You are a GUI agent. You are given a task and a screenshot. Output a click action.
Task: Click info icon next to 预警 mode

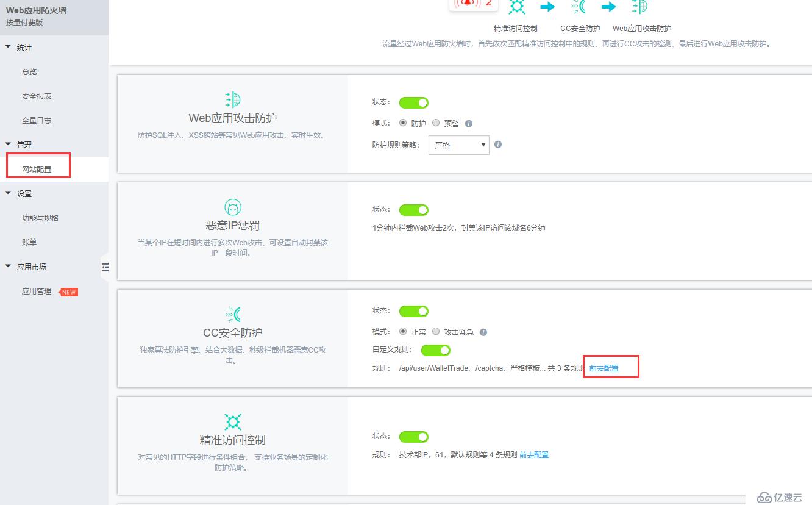[x=469, y=123]
